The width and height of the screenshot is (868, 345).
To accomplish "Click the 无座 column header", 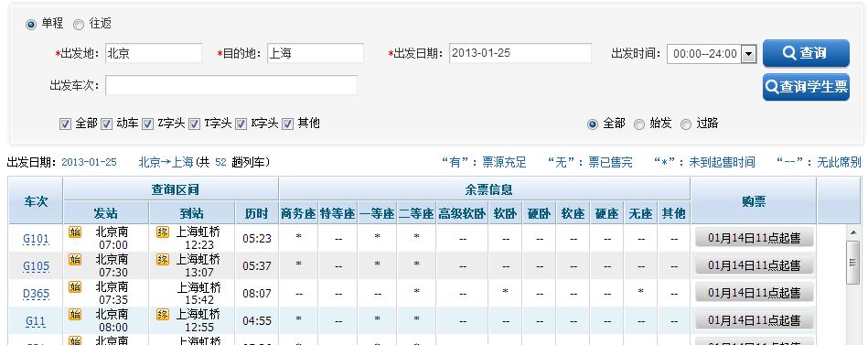I will pyautogui.click(x=640, y=213).
